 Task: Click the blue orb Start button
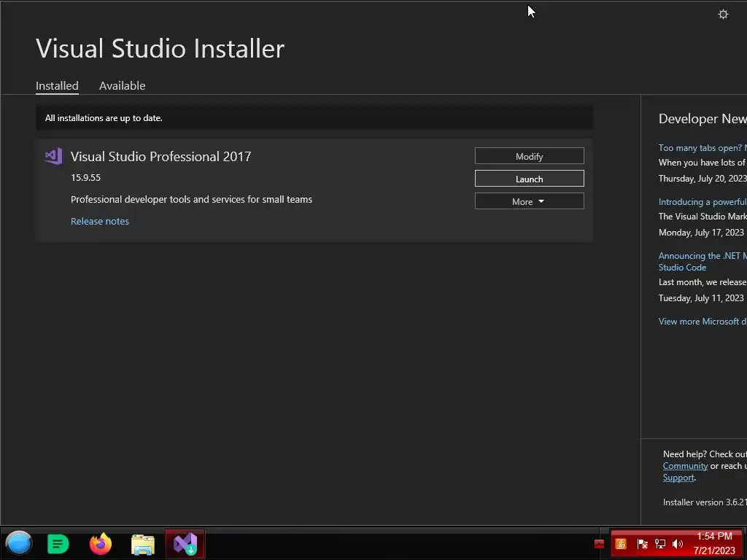click(18, 543)
